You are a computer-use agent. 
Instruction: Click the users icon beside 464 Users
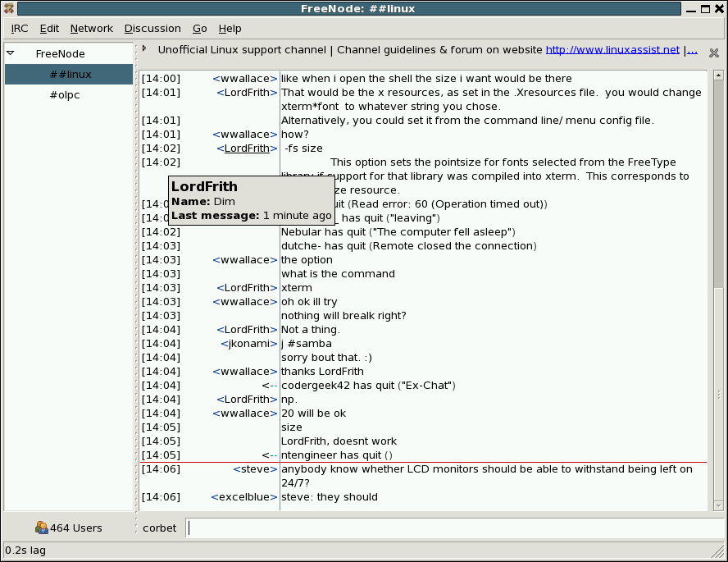click(x=41, y=528)
